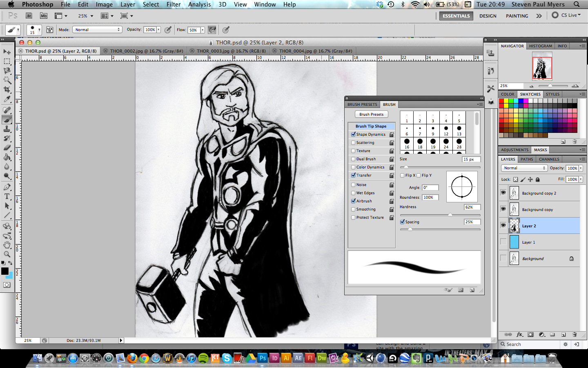
Task: Enable Scattering checkbox
Action: [353, 143]
